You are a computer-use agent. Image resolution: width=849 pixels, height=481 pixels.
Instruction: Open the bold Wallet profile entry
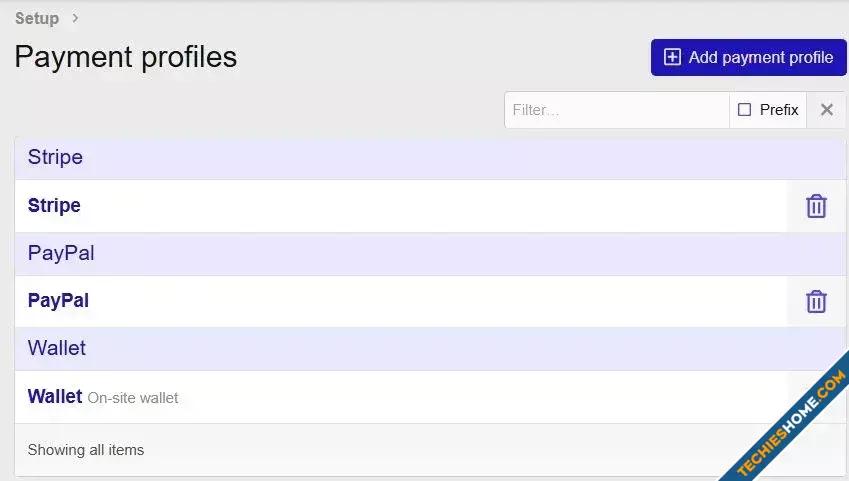[55, 396]
